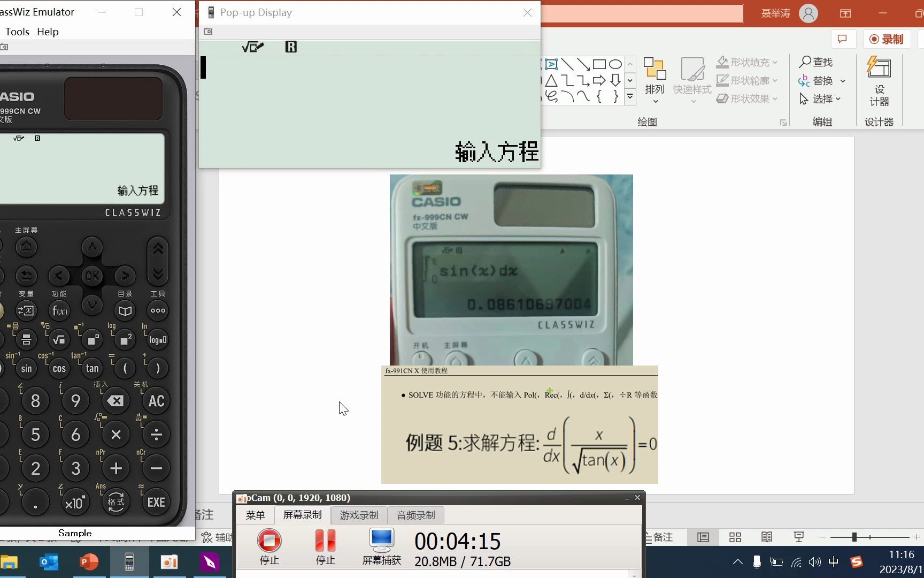Adjust the PowerPoint zoom slider handle
Viewport: 924px width, 578px height.
(854, 537)
